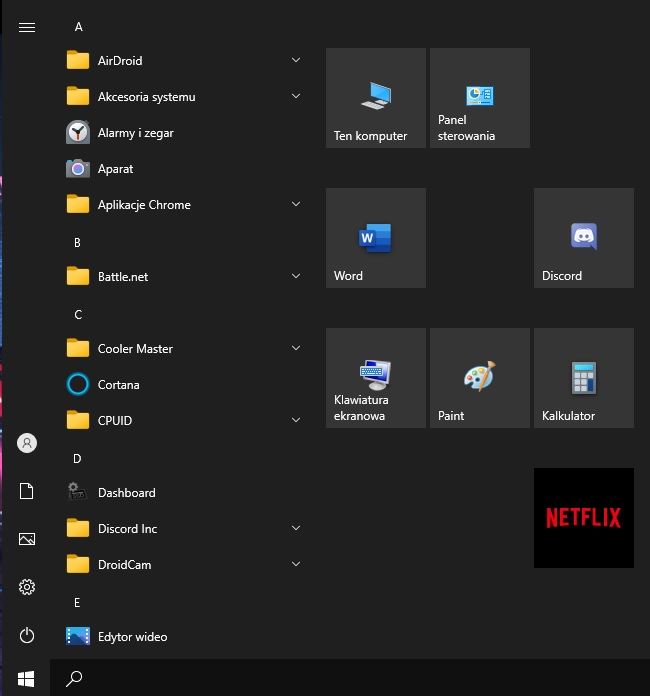Viewport: 650px width, 696px height.
Task: Launch Klawiatura ekranowa tile
Action: click(376, 378)
